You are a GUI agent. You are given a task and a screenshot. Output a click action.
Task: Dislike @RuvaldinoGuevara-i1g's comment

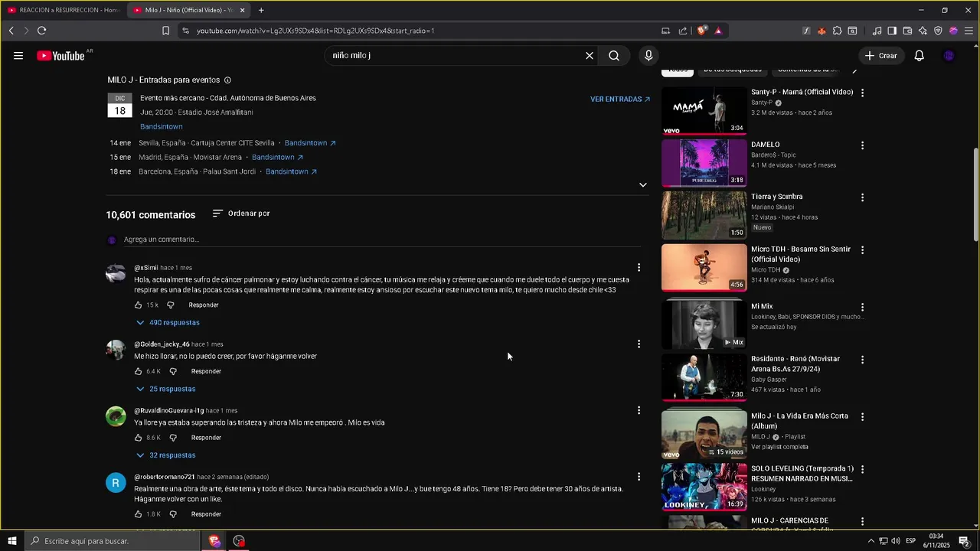tap(173, 439)
